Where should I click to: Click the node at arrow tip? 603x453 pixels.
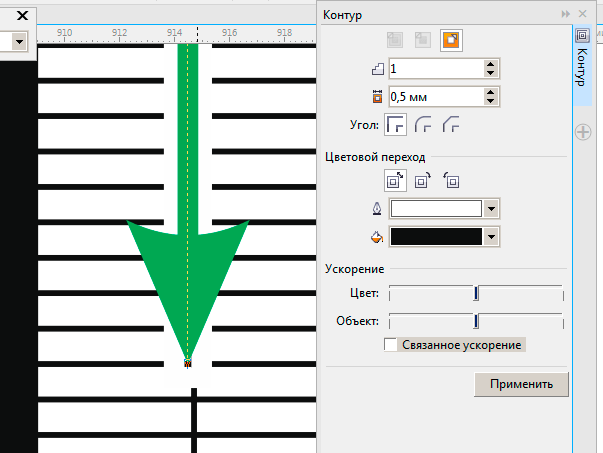point(188,363)
